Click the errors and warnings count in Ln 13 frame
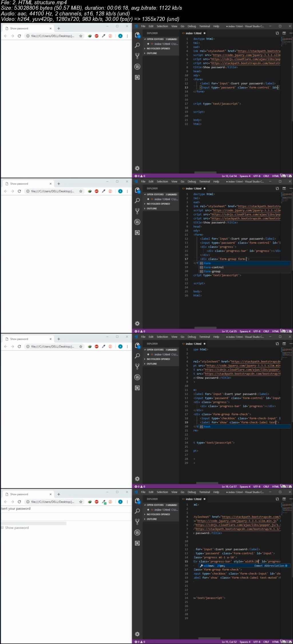 point(140,176)
